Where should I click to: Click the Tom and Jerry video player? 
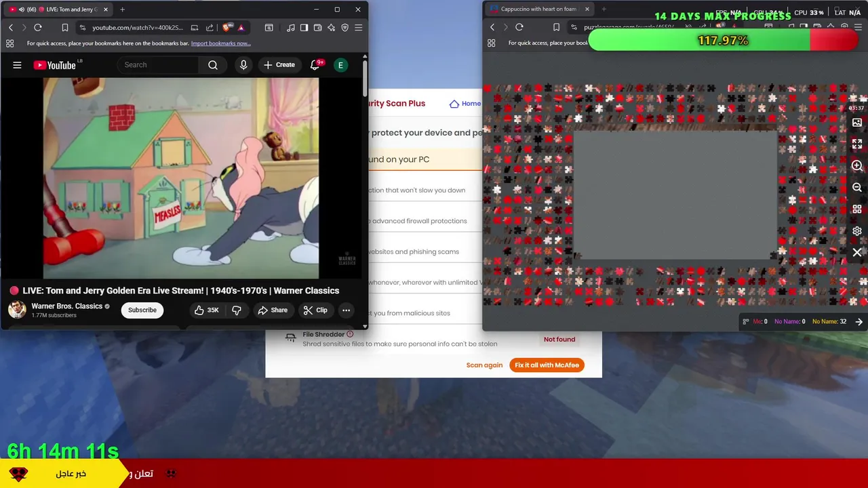tap(181, 178)
